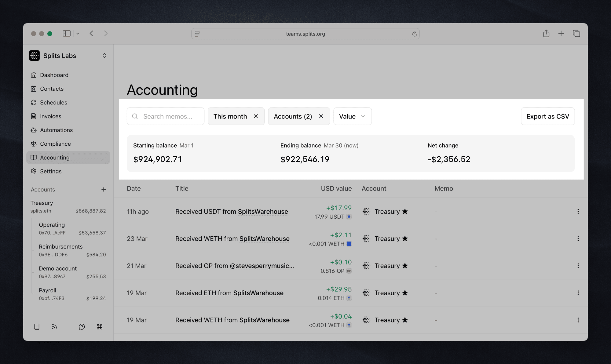The width and height of the screenshot is (611, 364).
Task: Star the Treasury account on first row
Action: [x=405, y=211]
